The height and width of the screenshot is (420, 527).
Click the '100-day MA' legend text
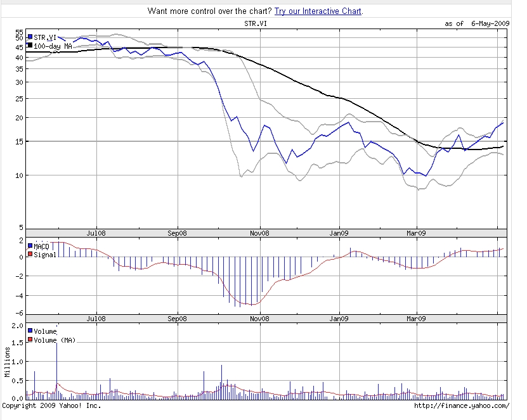pos(51,46)
